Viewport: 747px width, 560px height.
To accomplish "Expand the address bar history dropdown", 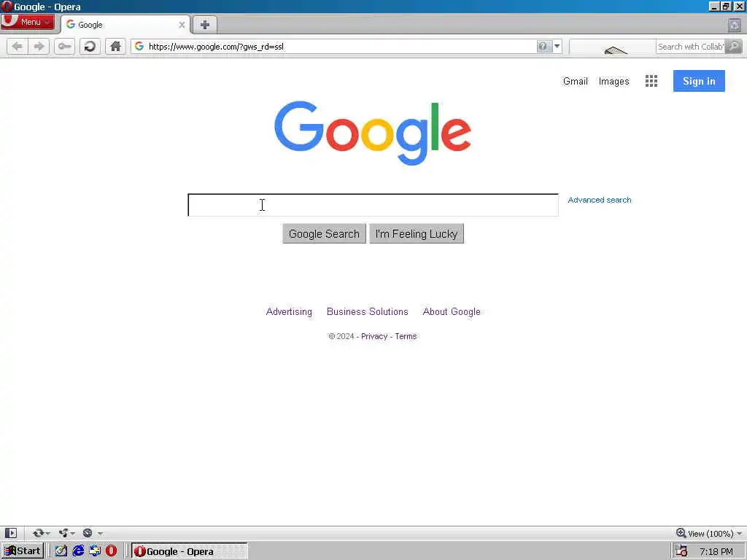I will point(557,46).
